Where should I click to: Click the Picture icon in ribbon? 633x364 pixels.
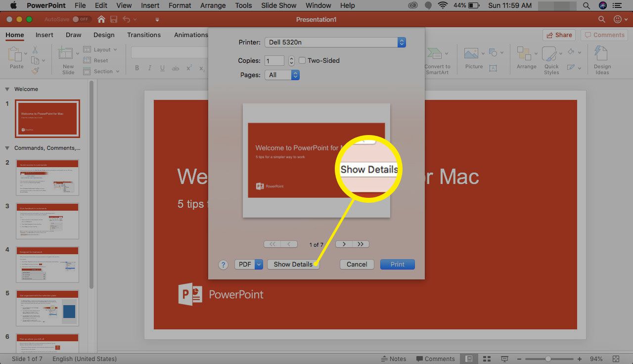[x=471, y=54]
